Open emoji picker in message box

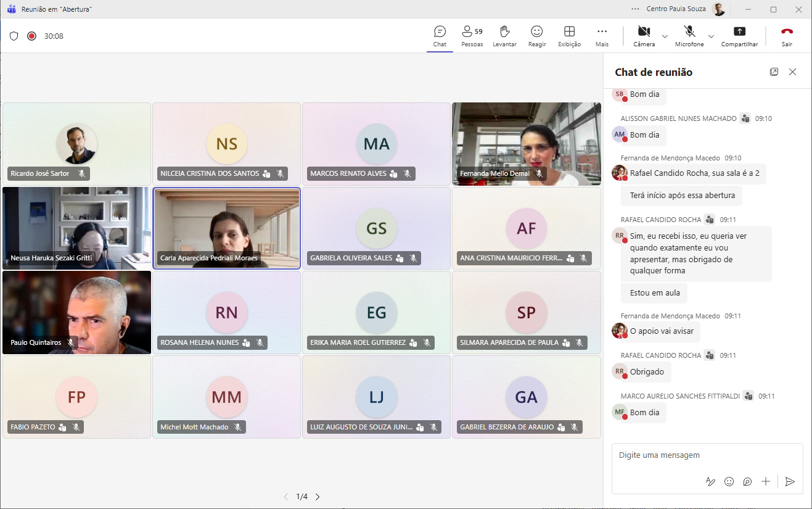click(x=729, y=482)
